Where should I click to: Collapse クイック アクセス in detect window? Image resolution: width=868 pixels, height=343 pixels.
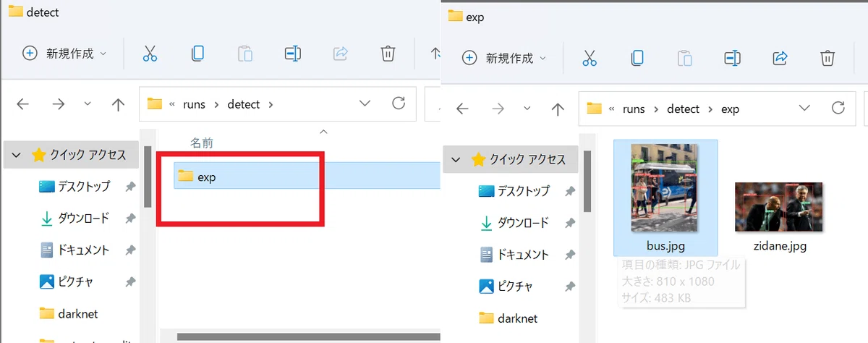pos(16,155)
